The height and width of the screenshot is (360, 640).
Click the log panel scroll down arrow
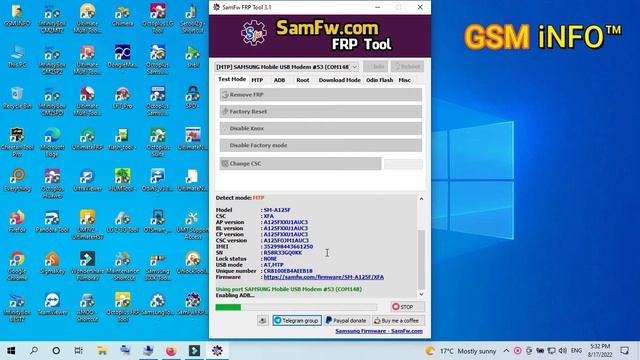point(421,294)
